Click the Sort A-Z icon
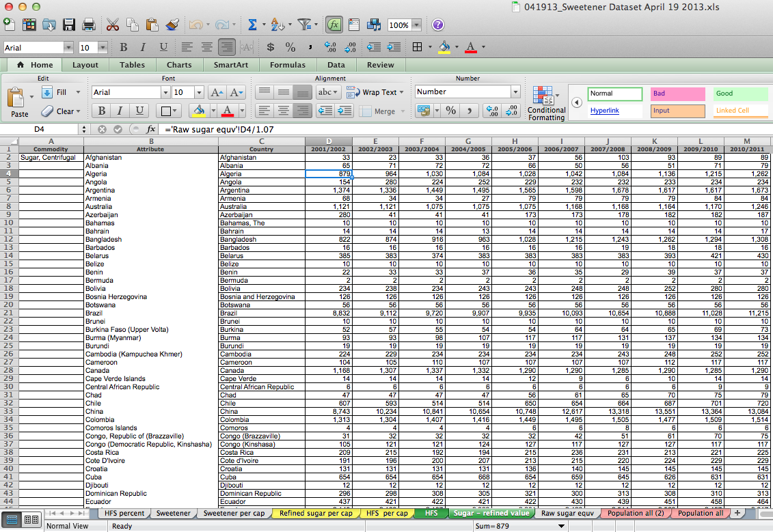Screen dimensions: 773x532 277,24
